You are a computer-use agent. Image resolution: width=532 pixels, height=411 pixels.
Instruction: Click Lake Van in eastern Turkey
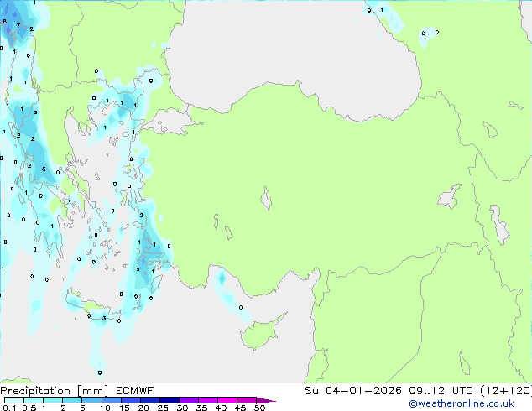point(450,197)
